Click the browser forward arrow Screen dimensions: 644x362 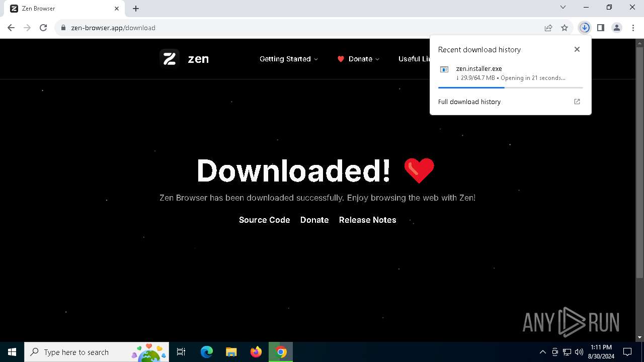[x=27, y=28]
